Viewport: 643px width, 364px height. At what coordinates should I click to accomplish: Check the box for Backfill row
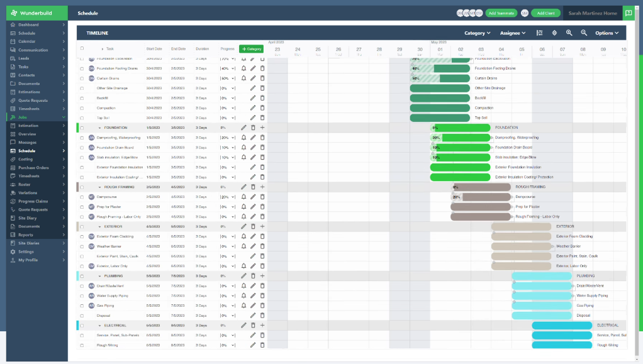tap(82, 98)
